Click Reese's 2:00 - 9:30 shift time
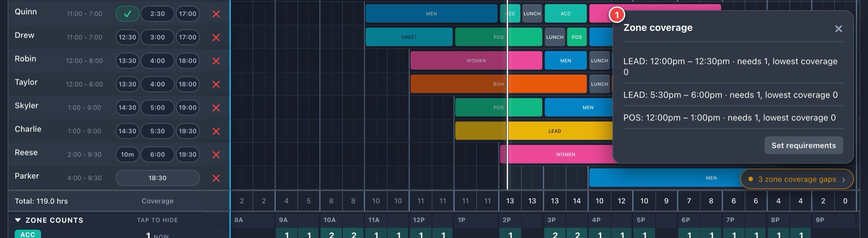Viewport: 868px width, 238px height. coord(85,154)
